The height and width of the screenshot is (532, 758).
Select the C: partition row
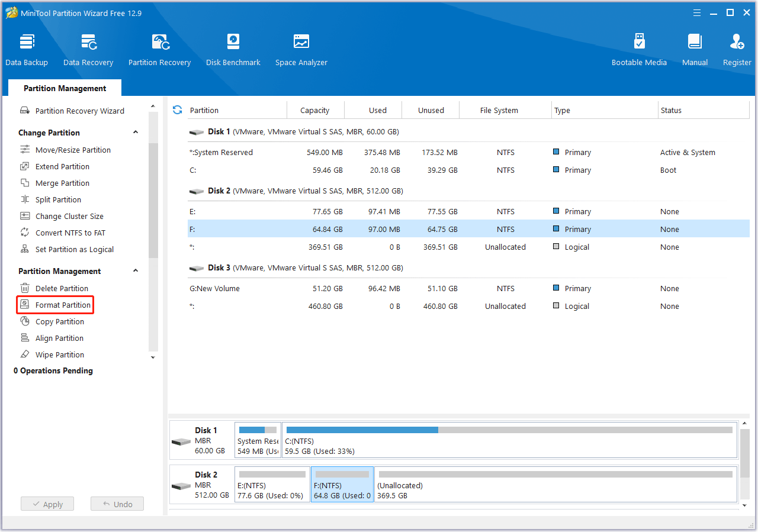468,170
